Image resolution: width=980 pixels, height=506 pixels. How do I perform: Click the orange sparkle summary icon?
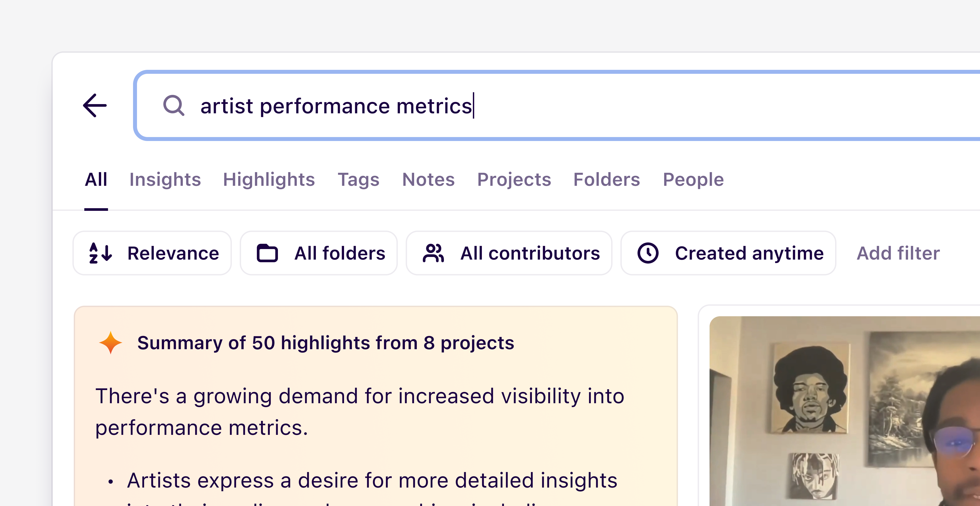click(110, 342)
